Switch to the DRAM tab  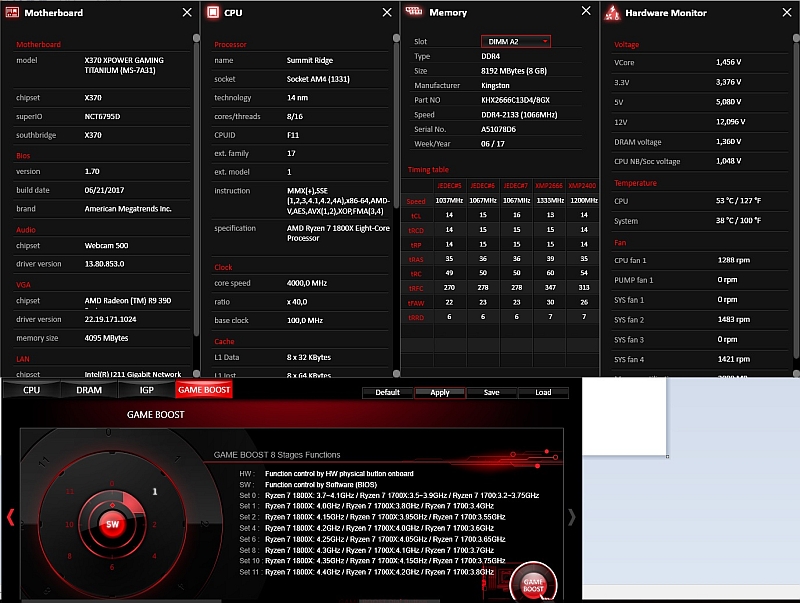pos(89,390)
